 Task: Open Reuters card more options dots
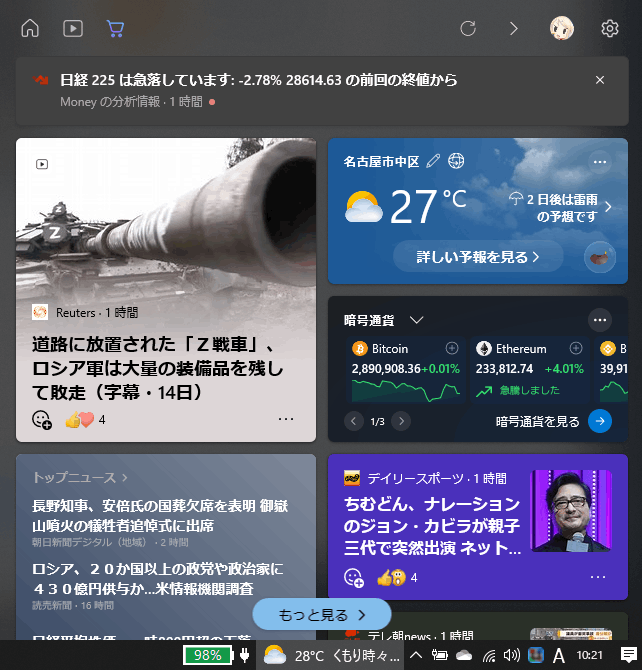tap(286, 419)
